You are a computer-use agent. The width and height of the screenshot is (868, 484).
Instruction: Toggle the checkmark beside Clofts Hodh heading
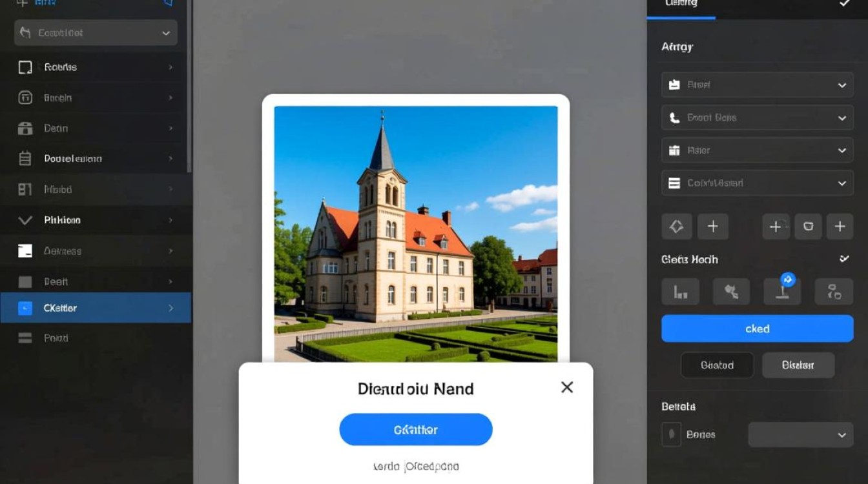pos(844,259)
